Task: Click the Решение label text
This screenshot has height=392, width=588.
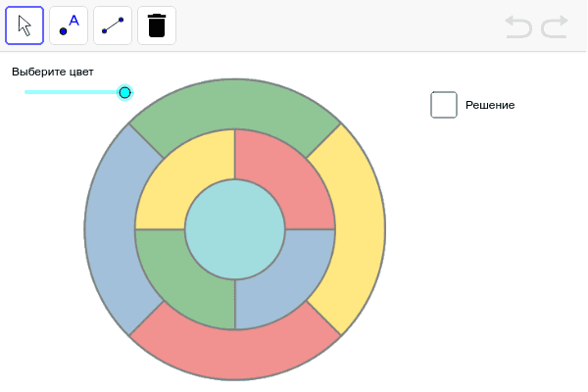Action: [x=490, y=105]
